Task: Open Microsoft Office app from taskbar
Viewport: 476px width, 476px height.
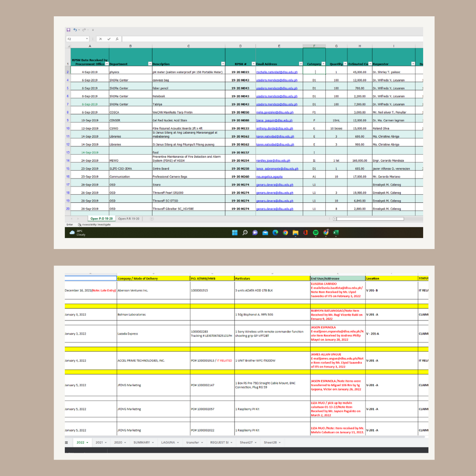Action: pos(305,233)
